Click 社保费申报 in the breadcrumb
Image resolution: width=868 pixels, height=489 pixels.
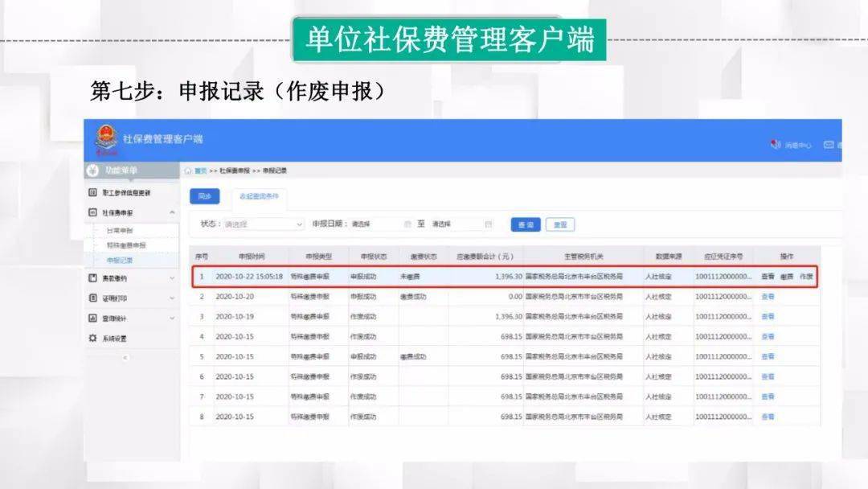(x=234, y=171)
